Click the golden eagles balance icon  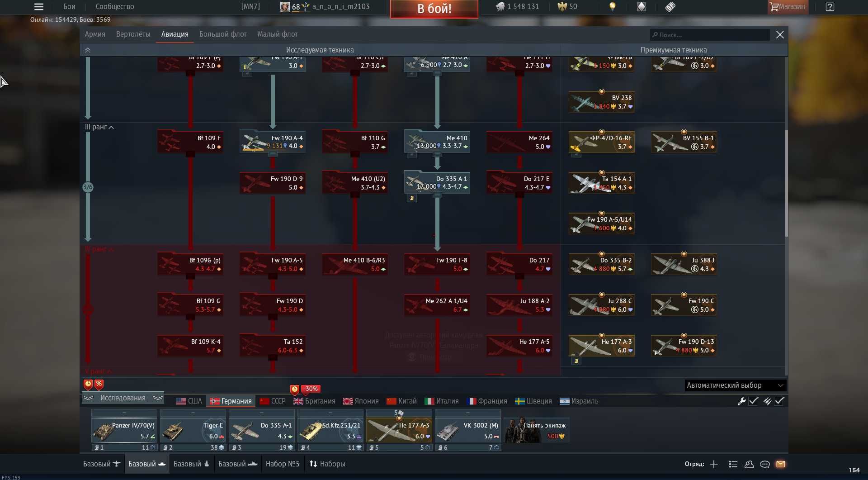[x=562, y=7]
